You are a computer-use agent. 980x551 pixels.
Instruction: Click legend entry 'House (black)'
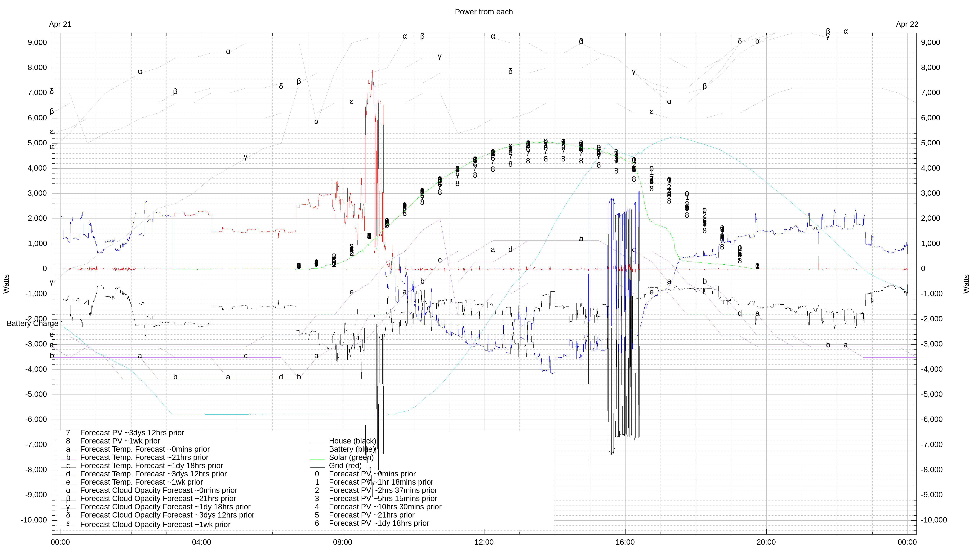(352, 441)
